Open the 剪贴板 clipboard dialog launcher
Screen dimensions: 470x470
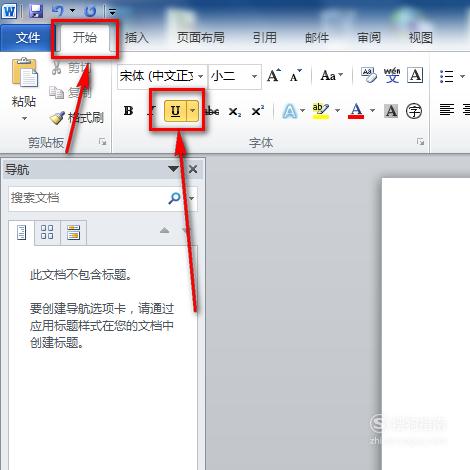pyautogui.click(x=103, y=142)
